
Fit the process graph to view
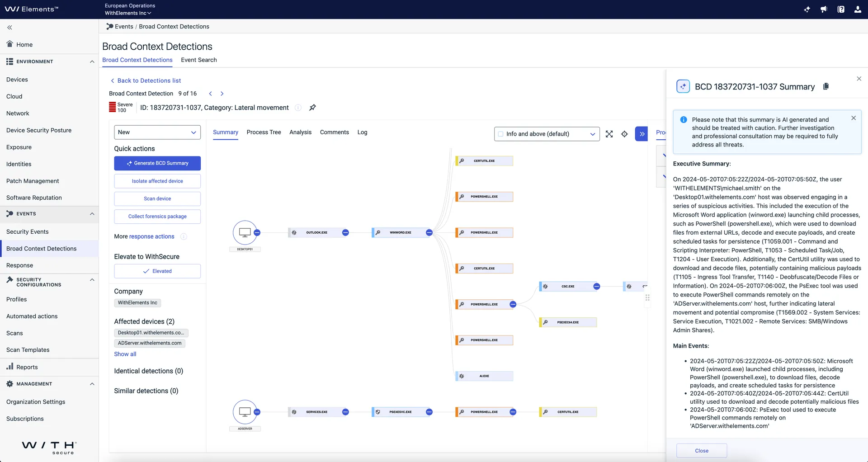609,134
